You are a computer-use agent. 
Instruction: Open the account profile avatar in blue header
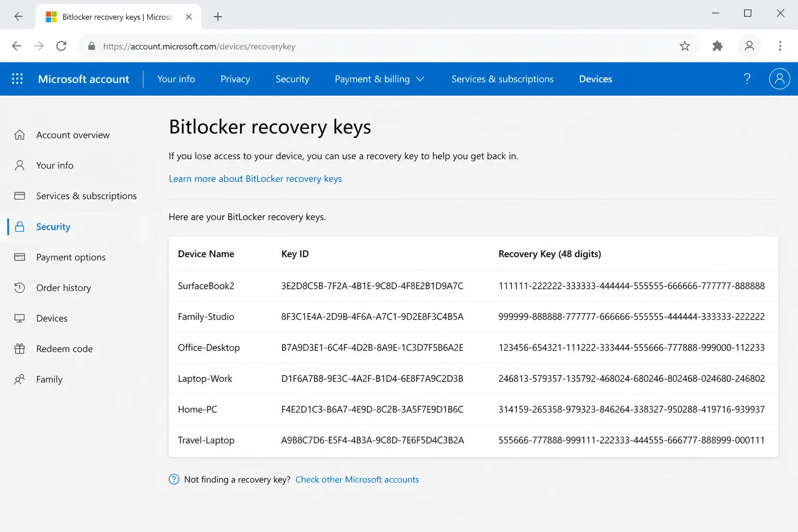pos(779,79)
